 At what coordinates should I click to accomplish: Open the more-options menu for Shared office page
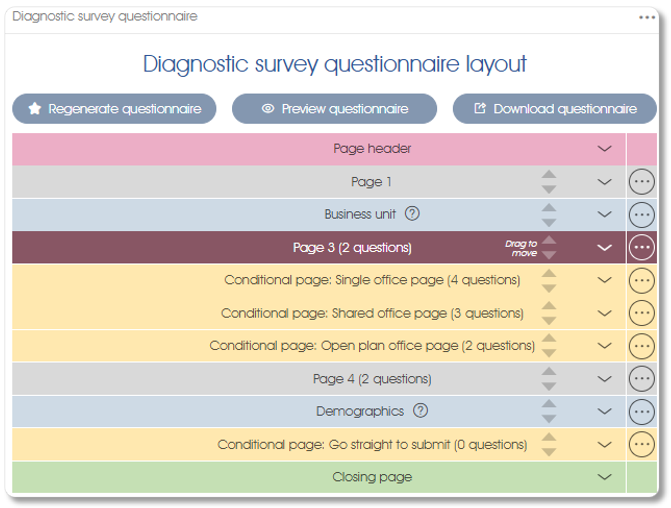pos(641,313)
